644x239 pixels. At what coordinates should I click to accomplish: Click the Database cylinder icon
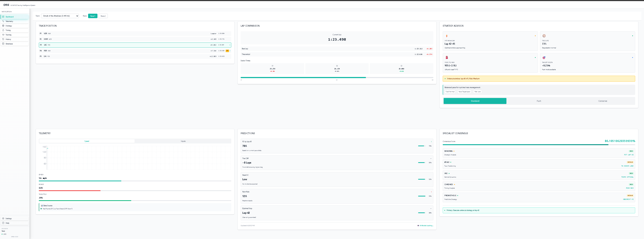(x=3, y=44)
